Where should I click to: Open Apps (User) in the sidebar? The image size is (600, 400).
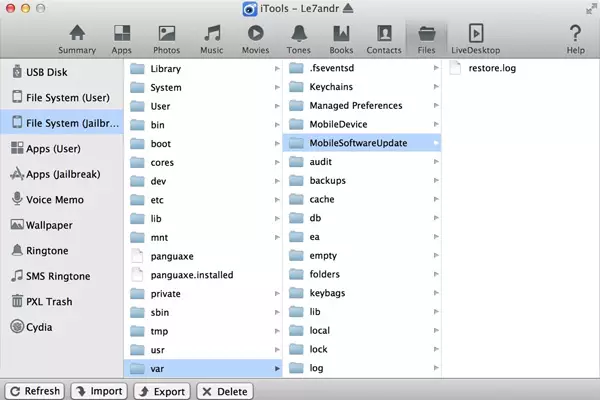point(62,149)
